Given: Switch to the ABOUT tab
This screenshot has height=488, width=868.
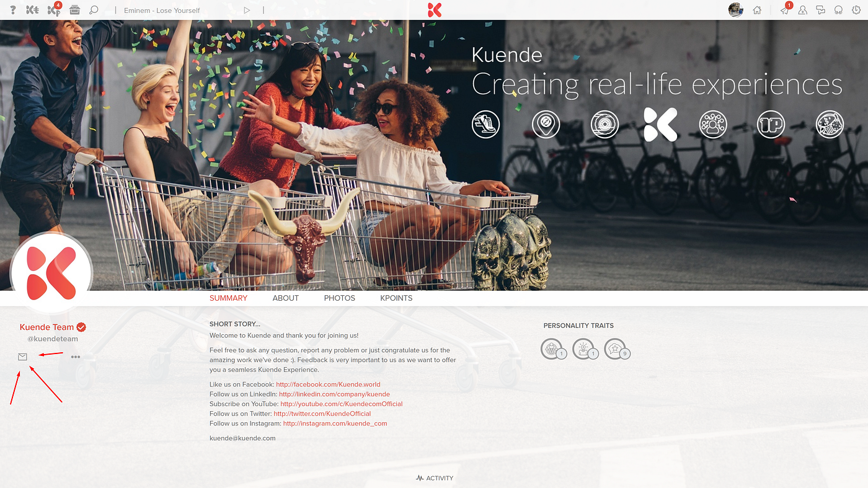Looking at the screenshot, I should coord(285,298).
